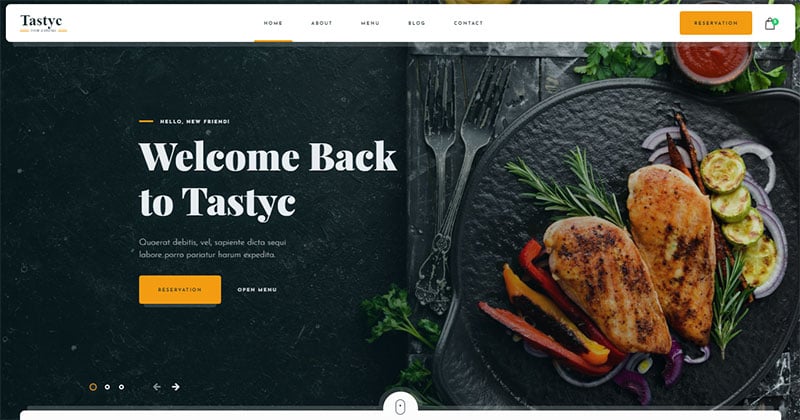Click the Reservation button in the header

pos(716,23)
